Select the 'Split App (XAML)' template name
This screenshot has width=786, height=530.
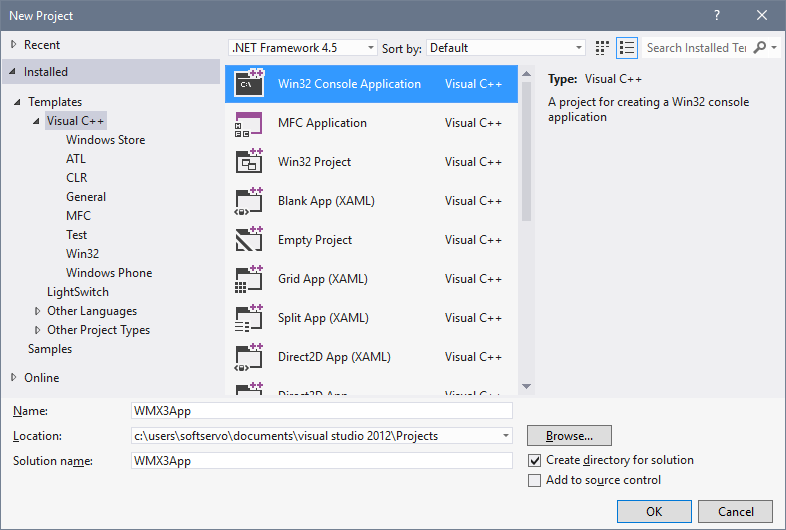(x=323, y=318)
